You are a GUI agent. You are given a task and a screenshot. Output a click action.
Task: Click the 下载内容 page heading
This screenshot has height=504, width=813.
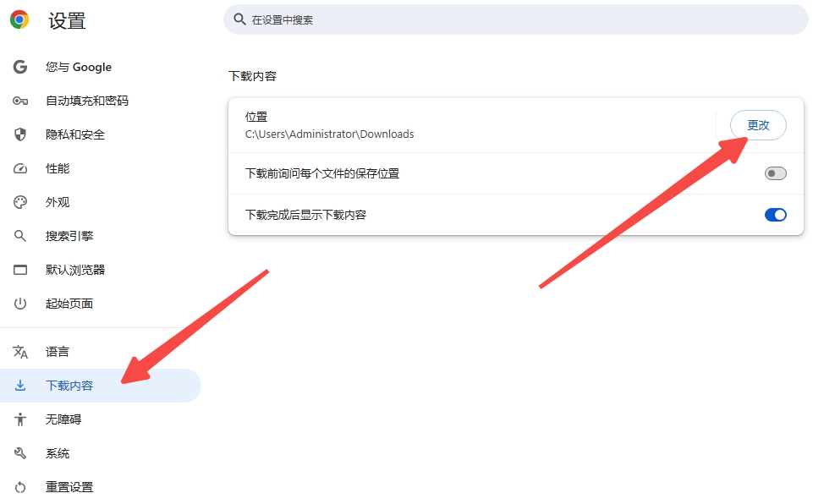[x=252, y=76]
